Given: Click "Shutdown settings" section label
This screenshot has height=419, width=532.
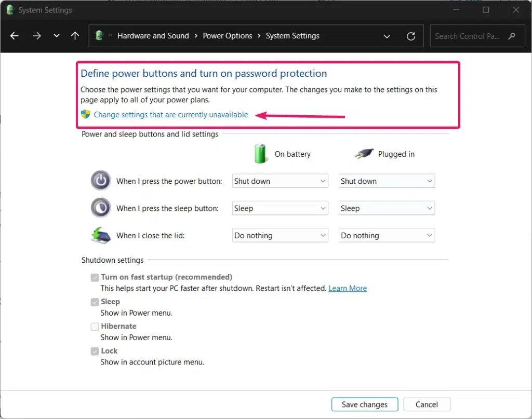Looking at the screenshot, I should (112, 260).
